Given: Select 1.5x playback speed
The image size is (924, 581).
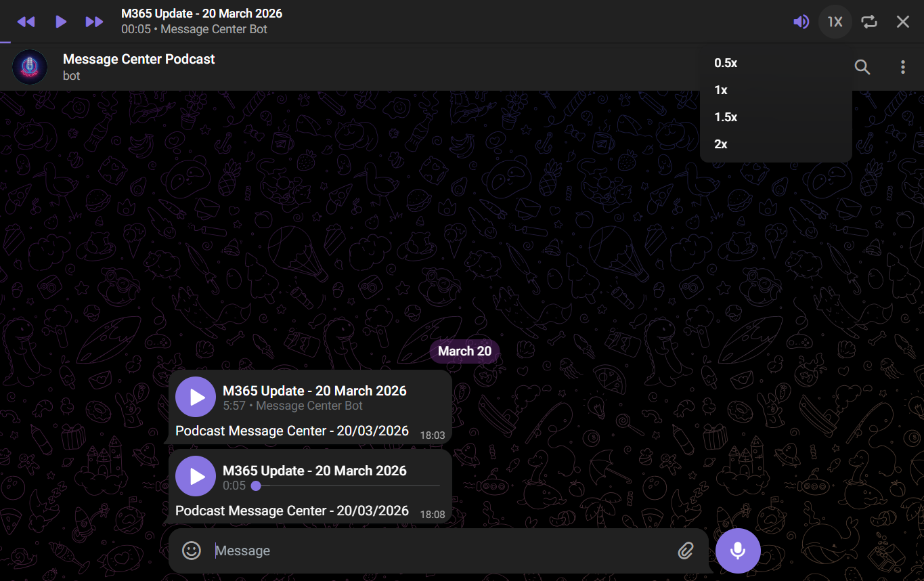Looking at the screenshot, I should click(x=776, y=117).
